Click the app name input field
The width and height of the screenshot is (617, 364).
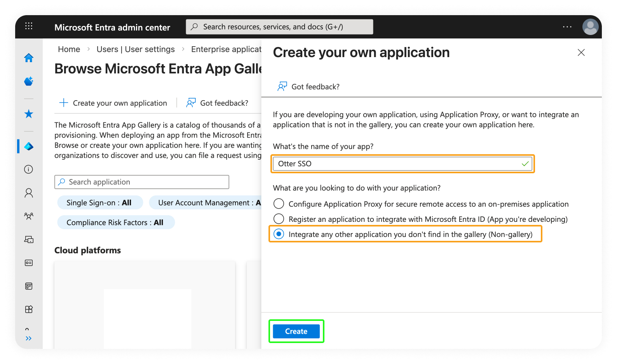coord(398,164)
